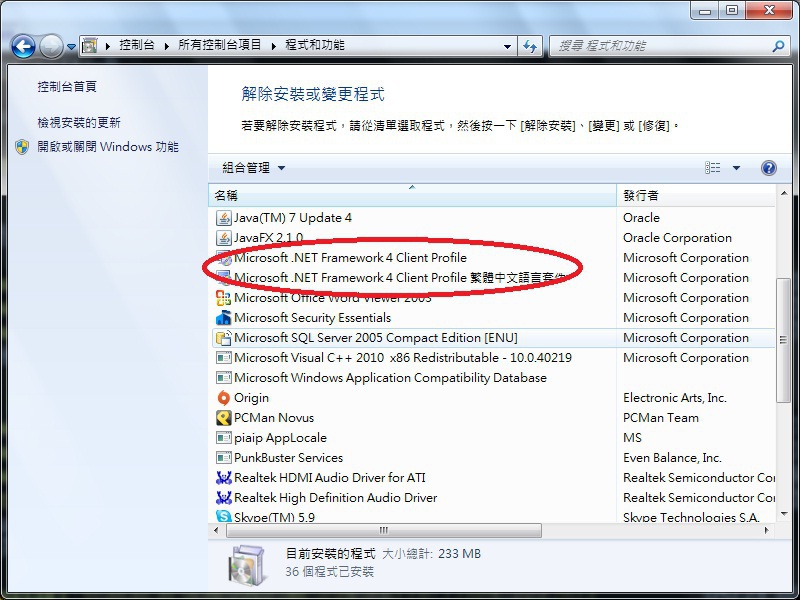Expand the view options dropdown arrow
The width and height of the screenshot is (800, 600).
pos(736,168)
